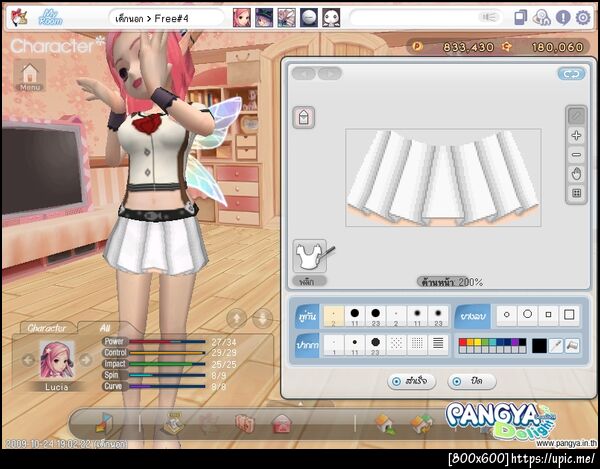Screen dimensions: 600x469
Task: Zoom out with the minus tool
Action: tap(576, 155)
